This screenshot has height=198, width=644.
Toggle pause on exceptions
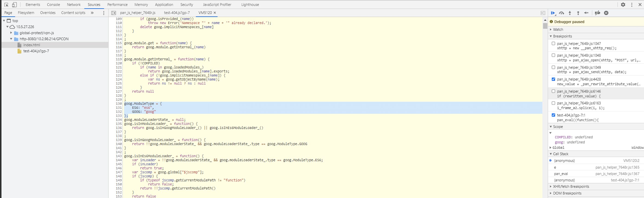(606, 13)
